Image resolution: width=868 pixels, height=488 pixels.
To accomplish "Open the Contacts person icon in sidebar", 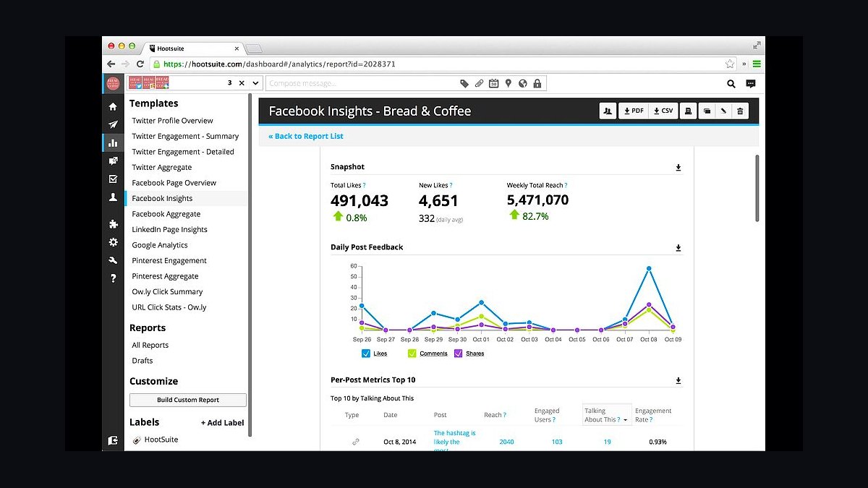I will (113, 197).
